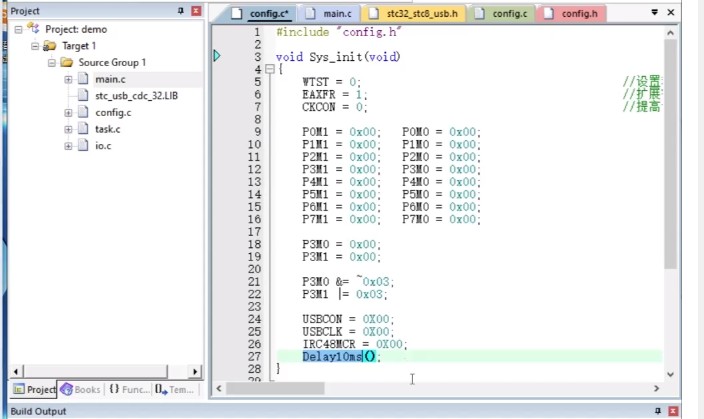The height and width of the screenshot is (419, 704).
Task: Click the bookmark arrow at line 3
Action: (217, 56)
